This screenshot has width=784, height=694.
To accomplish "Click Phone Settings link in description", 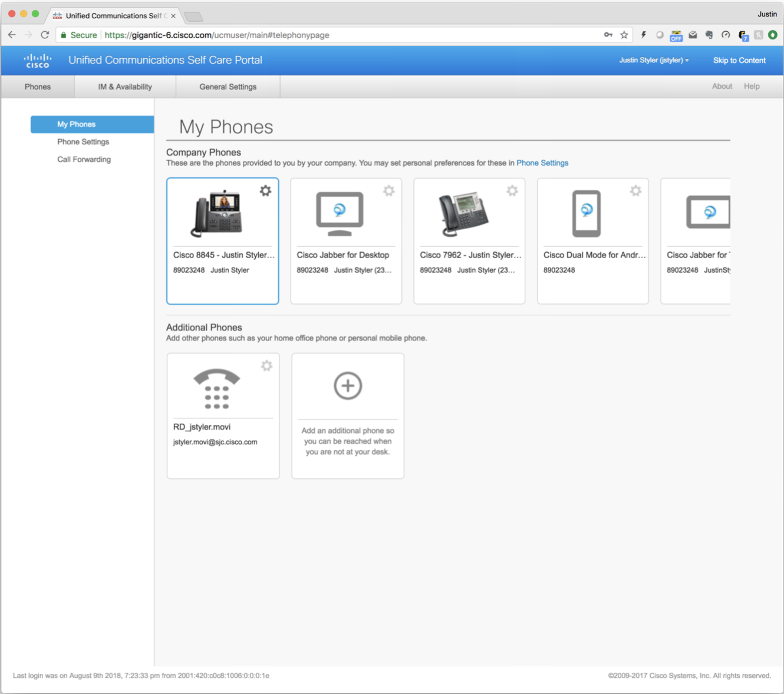I will (542, 163).
